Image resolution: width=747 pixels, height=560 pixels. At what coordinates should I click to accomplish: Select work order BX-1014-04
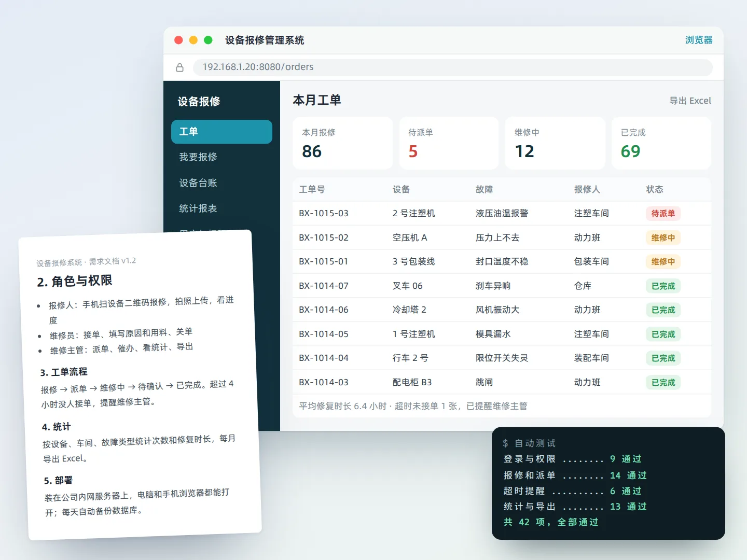click(x=502, y=358)
